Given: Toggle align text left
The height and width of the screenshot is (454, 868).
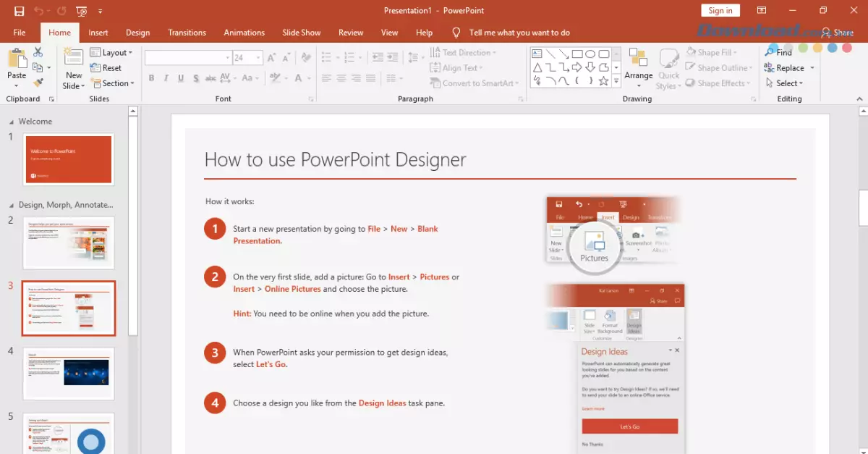Looking at the screenshot, I should (326, 78).
